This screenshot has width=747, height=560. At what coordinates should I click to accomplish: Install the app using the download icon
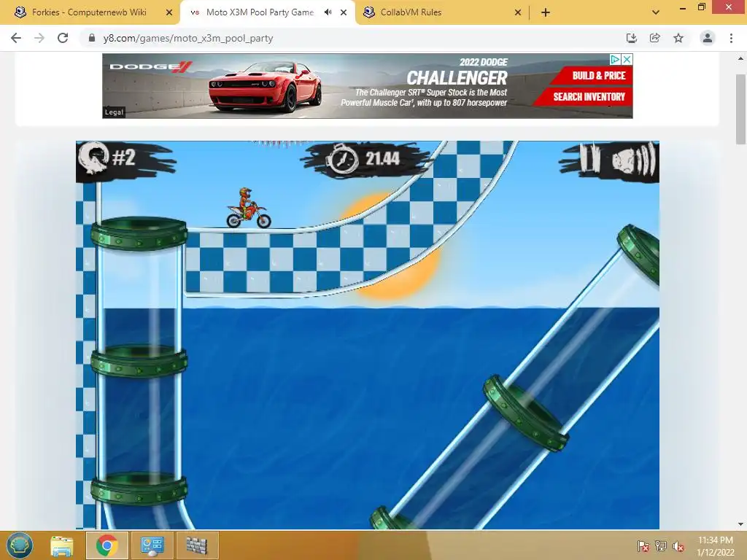(631, 38)
